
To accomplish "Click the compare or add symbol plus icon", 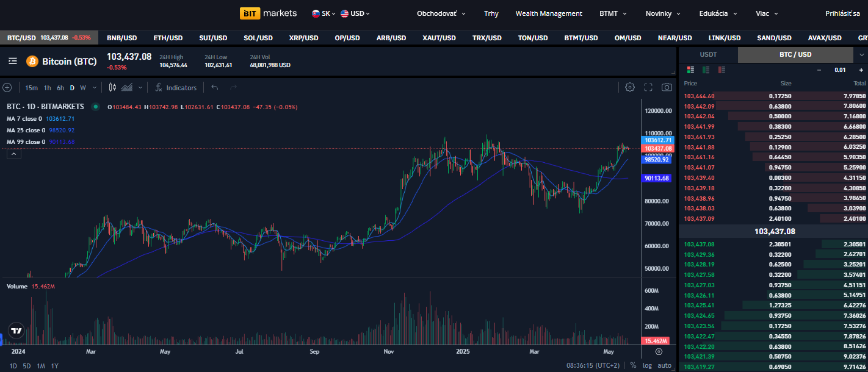I will [7, 88].
